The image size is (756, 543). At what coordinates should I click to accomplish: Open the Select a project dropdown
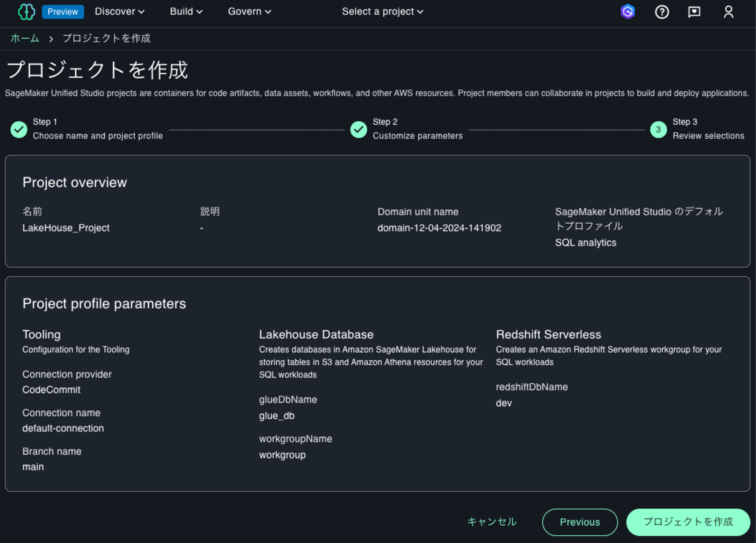[383, 12]
